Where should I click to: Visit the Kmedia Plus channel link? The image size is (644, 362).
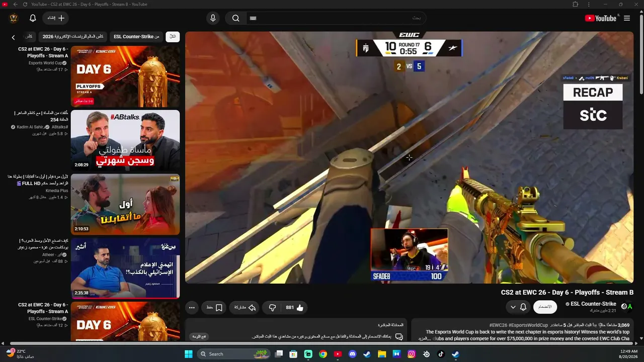click(57, 191)
